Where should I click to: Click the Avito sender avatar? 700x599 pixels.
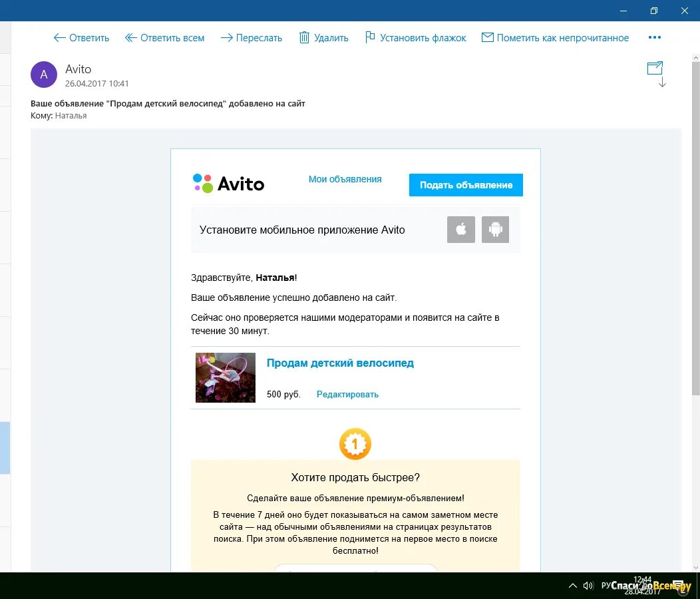(x=44, y=75)
